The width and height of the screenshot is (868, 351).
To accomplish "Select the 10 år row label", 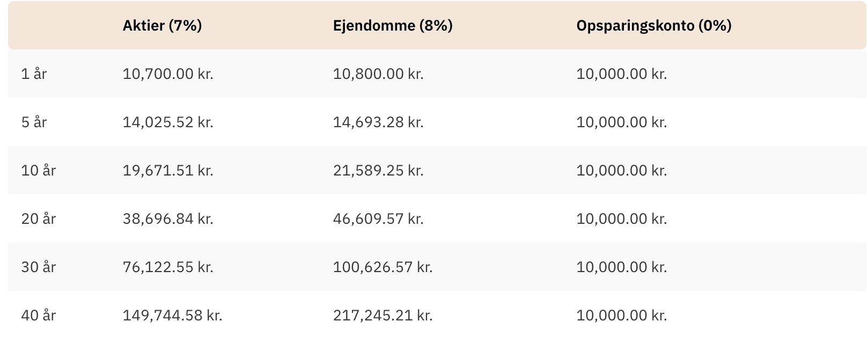I will point(39,171).
